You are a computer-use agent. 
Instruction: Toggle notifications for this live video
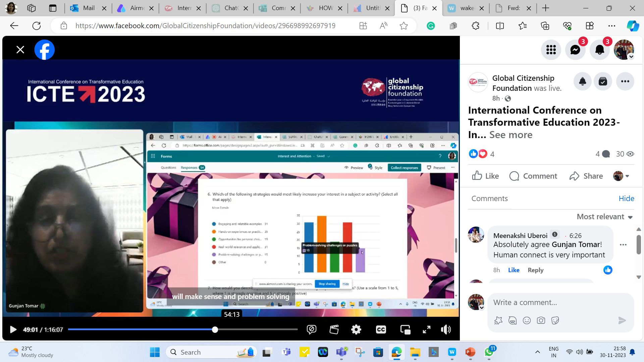pos(583,81)
